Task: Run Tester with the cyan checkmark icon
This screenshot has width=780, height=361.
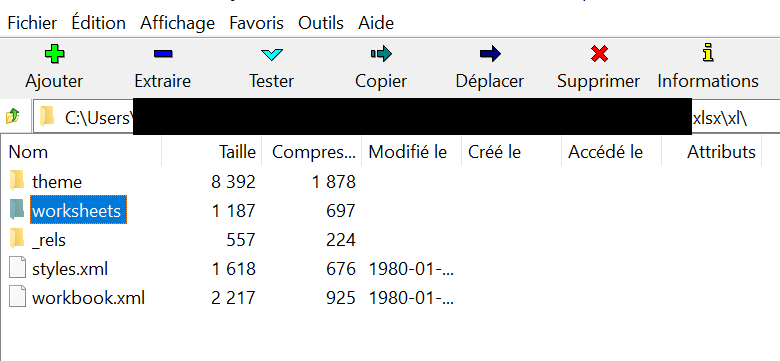Action: [272, 54]
